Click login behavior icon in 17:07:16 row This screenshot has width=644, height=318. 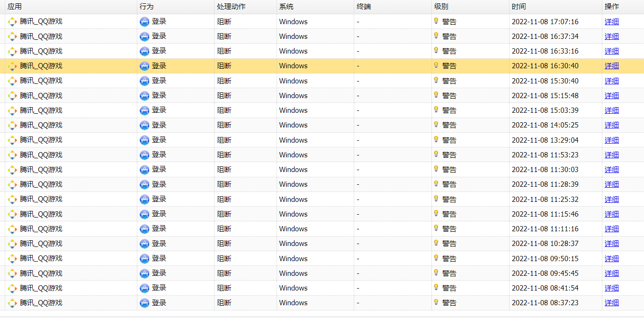coord(144,22)
